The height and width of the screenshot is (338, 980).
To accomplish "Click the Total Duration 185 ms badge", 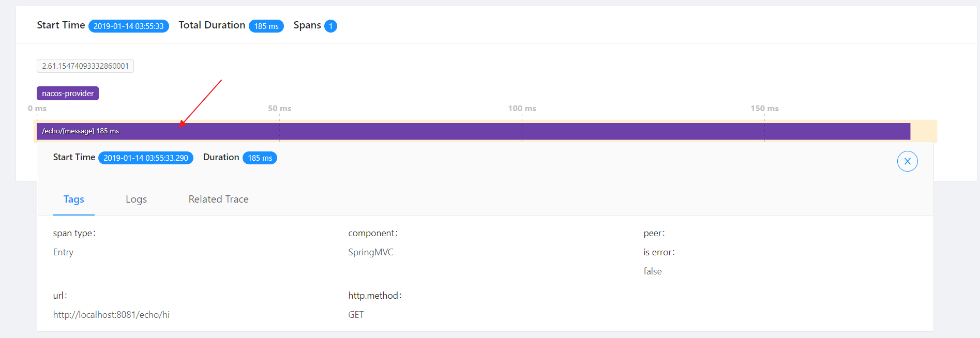I will [266, 26].
